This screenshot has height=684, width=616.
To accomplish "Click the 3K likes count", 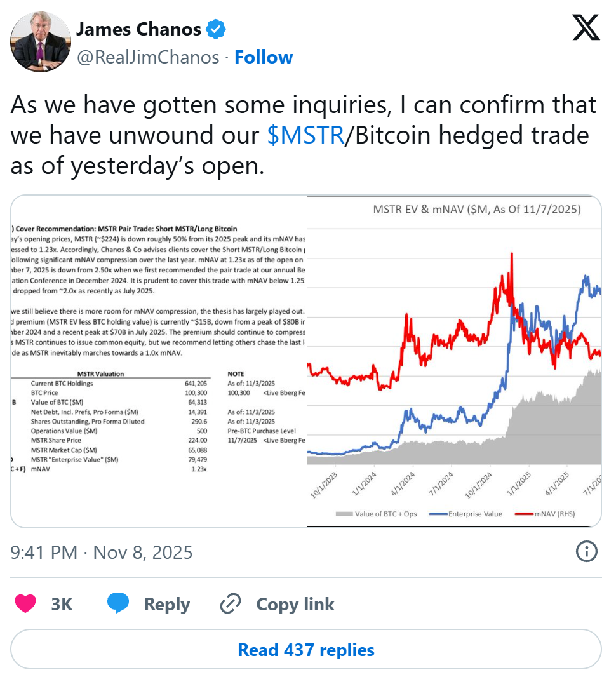I will [x=62, y=604].
